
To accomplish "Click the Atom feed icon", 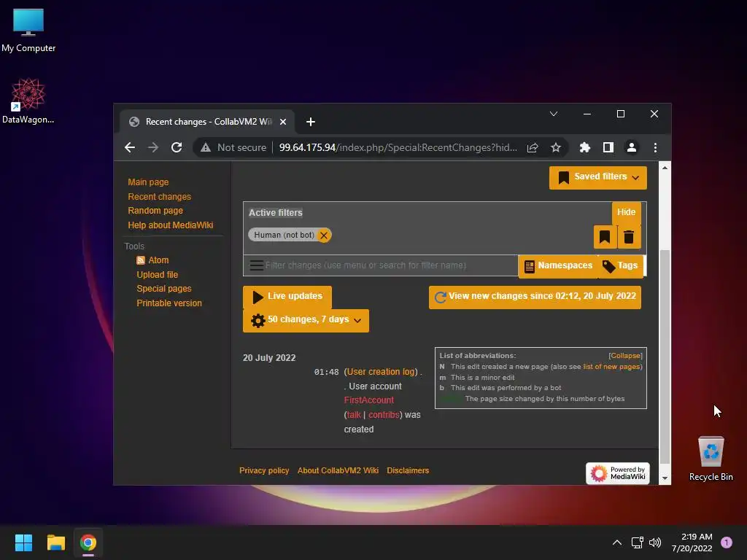I will click(141, 260).
